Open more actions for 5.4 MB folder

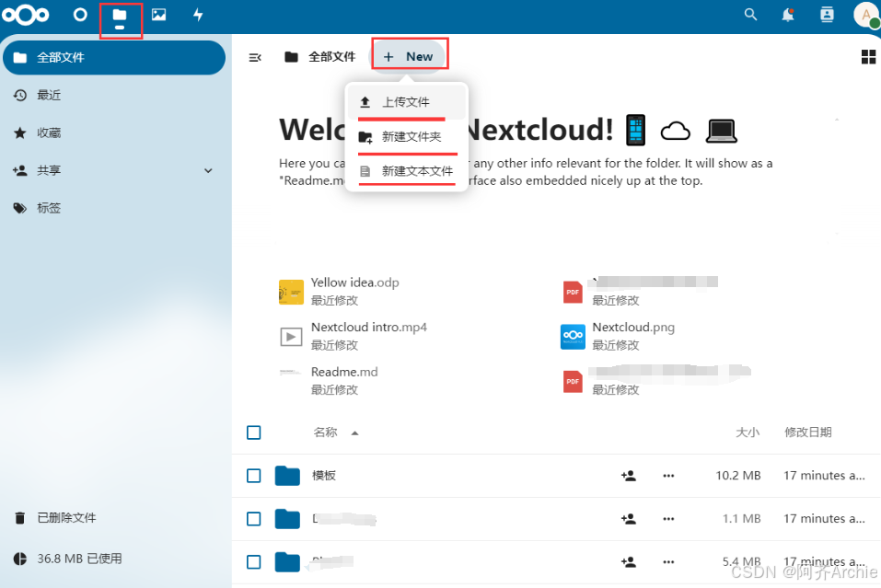[x=668, y=561]
